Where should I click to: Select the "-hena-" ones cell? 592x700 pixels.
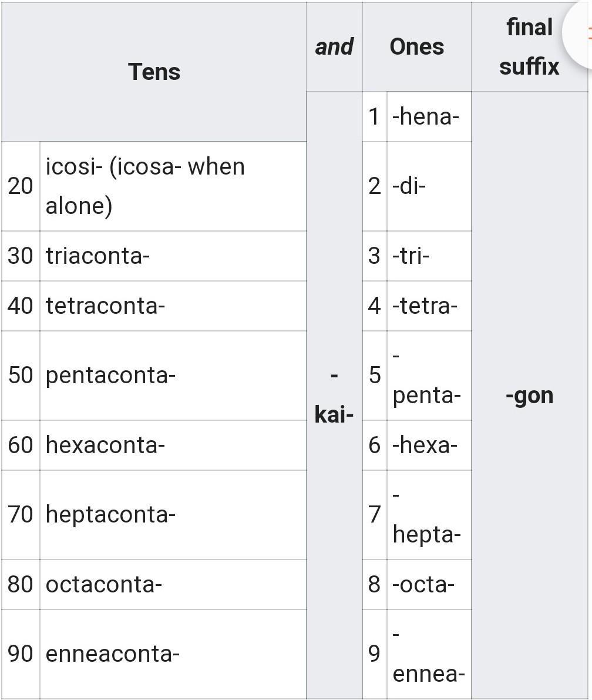click(x=428, y=116)
